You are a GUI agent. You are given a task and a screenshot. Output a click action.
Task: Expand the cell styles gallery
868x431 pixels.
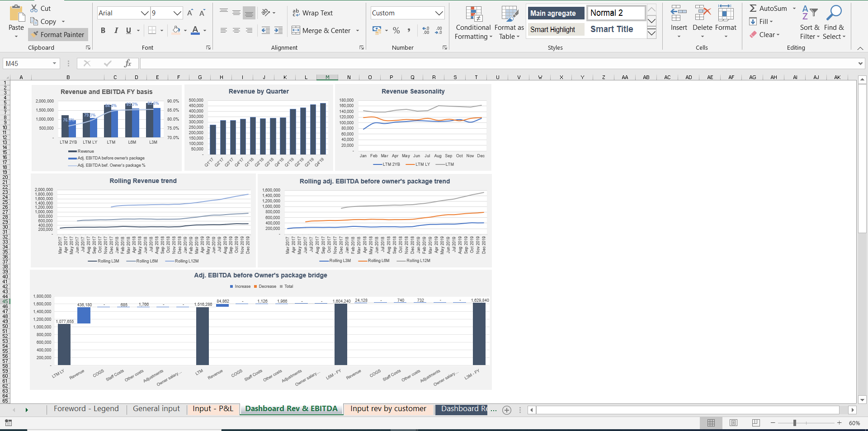651,33
